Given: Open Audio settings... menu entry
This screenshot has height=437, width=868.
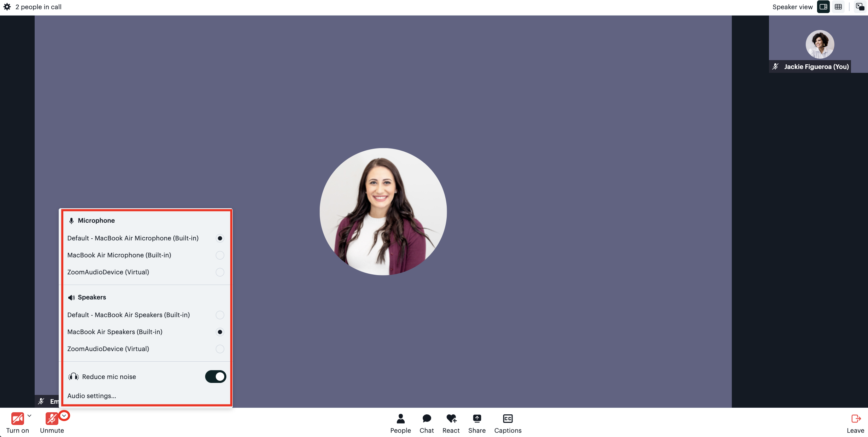Looking at the screenshot, I should (92, 396).
